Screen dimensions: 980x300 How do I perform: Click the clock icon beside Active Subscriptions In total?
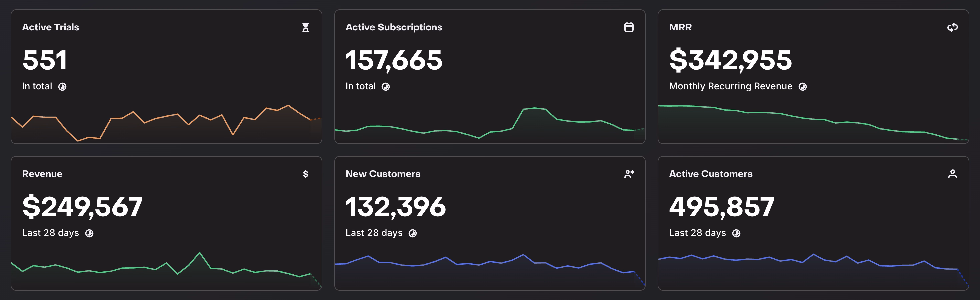click(386, 87)
